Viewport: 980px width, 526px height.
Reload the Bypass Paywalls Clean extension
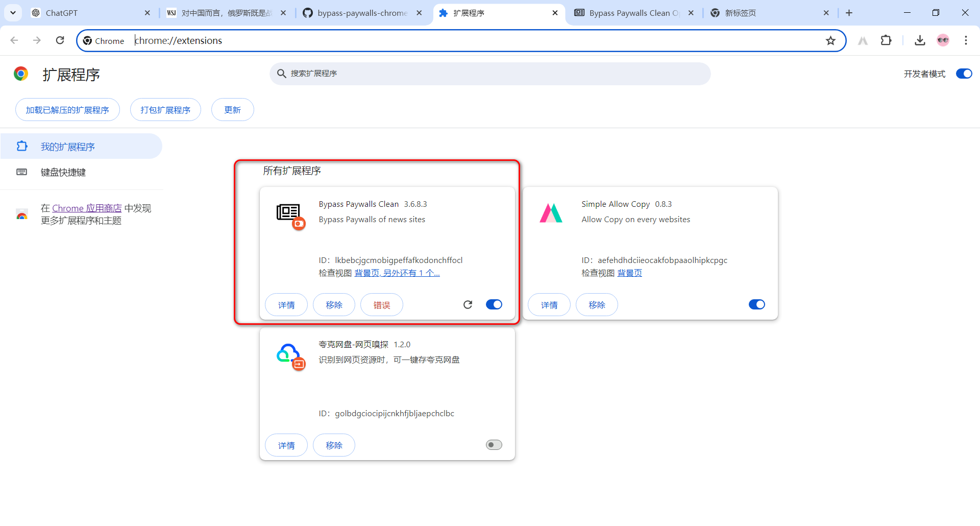tap(468, 304)
